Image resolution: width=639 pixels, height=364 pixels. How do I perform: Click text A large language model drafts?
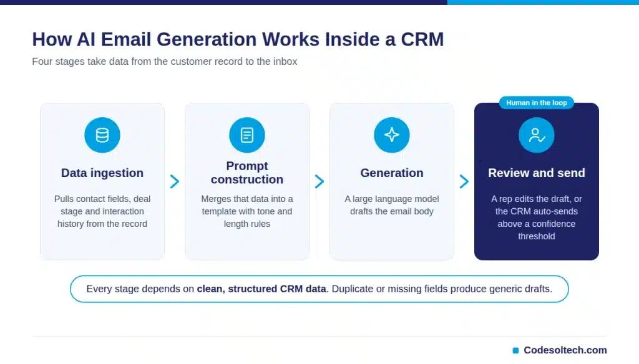(392, 205)
